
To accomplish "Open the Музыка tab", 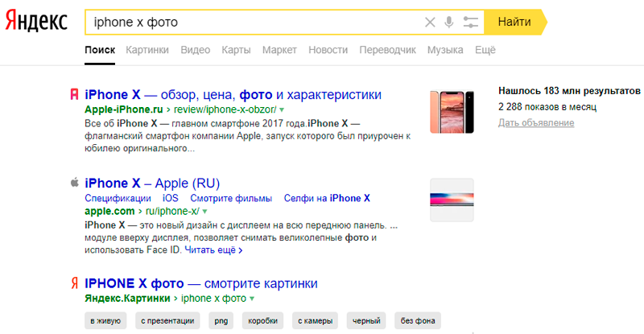I will click(445, 50).
